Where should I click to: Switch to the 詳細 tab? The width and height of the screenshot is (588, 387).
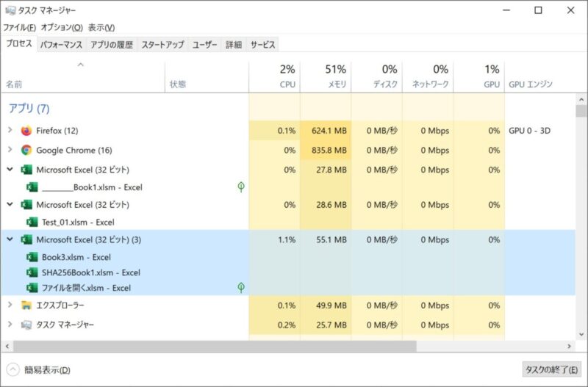tap(234, 45)
